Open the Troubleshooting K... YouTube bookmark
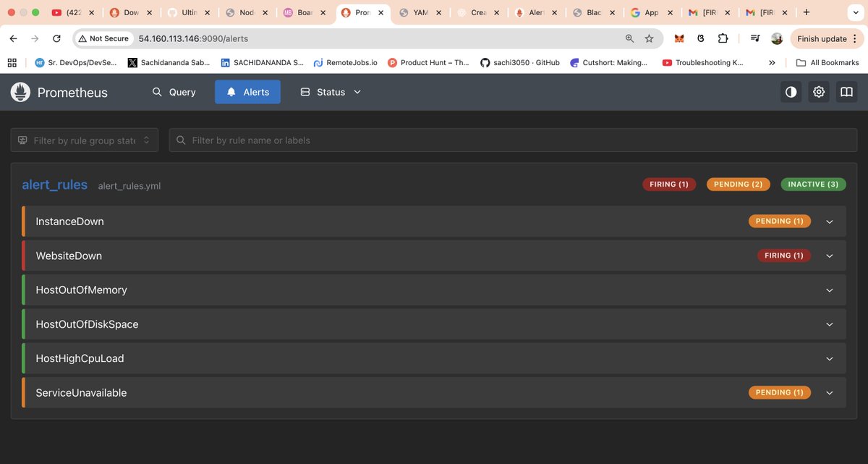The height and width of the screenshot is (464, 868). point(703,63)
